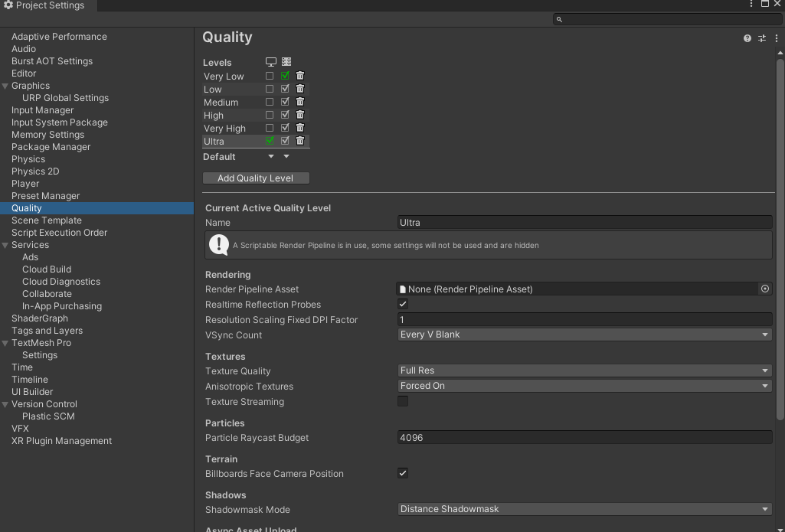Collapse the Graphics section in the sidebar
The height and width of the screenshot is (532, 785).
click(6, 86)
